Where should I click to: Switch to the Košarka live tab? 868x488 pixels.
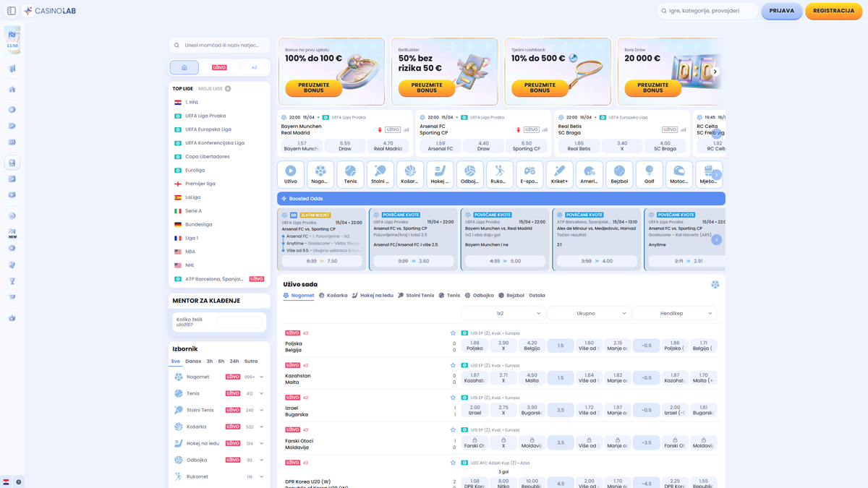point(333,295)
